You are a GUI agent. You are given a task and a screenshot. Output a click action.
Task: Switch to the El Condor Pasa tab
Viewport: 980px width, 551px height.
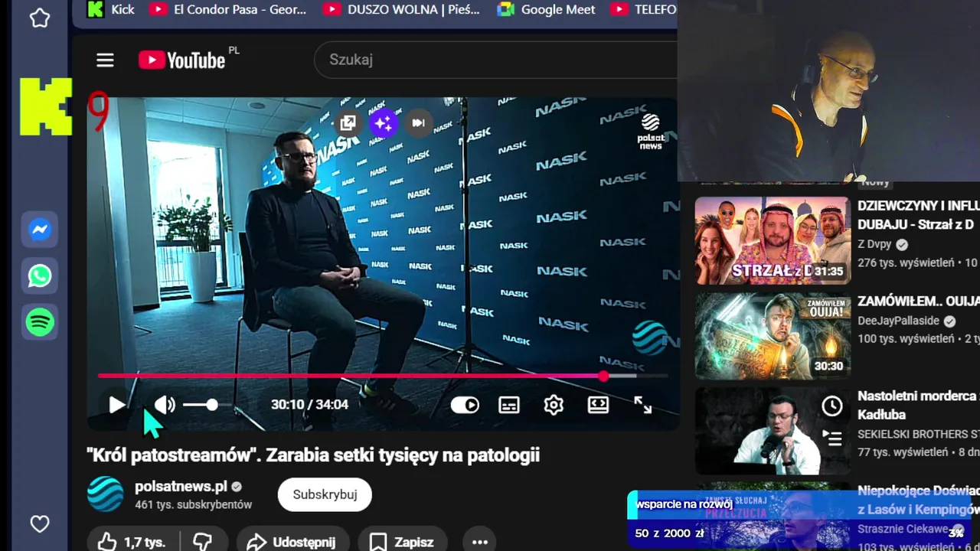pos(228,9)
